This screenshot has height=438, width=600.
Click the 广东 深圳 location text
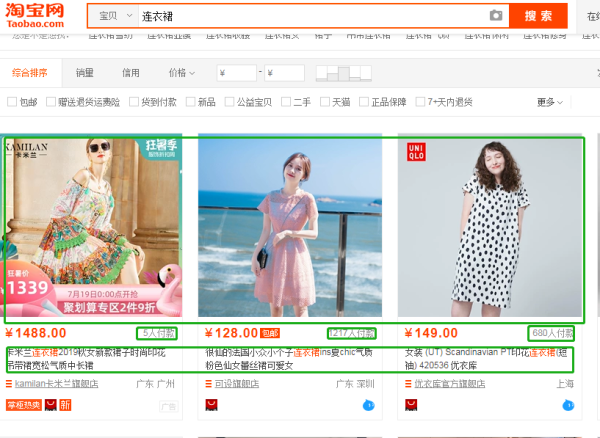point(355,384)
